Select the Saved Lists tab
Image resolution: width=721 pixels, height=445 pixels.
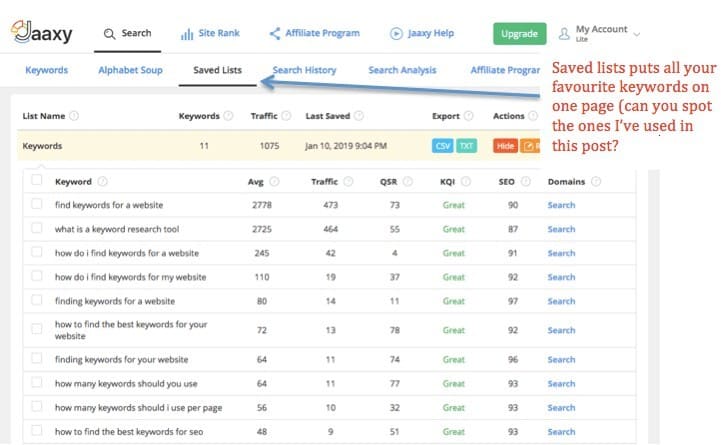coord(217,70)
